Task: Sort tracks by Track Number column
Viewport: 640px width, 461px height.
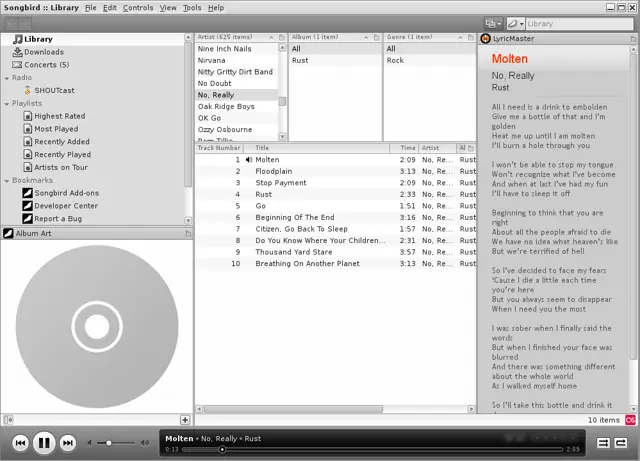Action: (219, 148)
